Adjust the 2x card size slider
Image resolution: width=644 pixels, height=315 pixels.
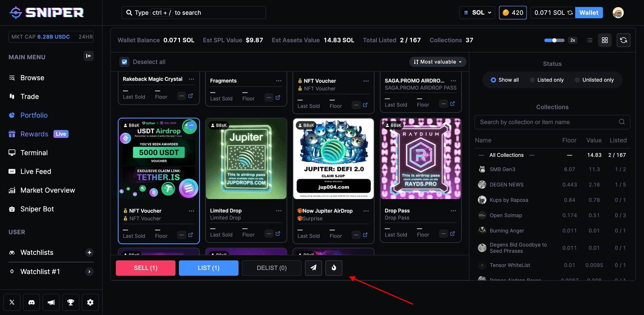[554, 40]
